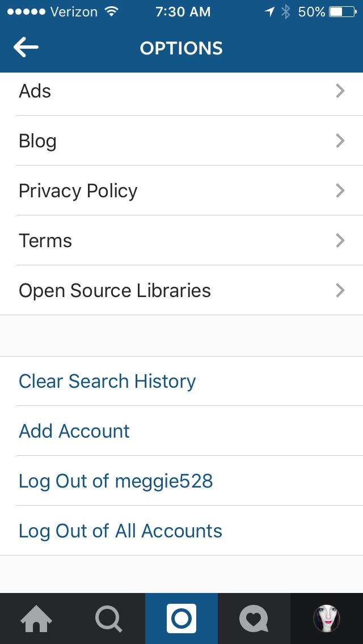Open the Privacy Policy entry
The height and width of the screenshot is (644, 363).
[x=181, y=190]
